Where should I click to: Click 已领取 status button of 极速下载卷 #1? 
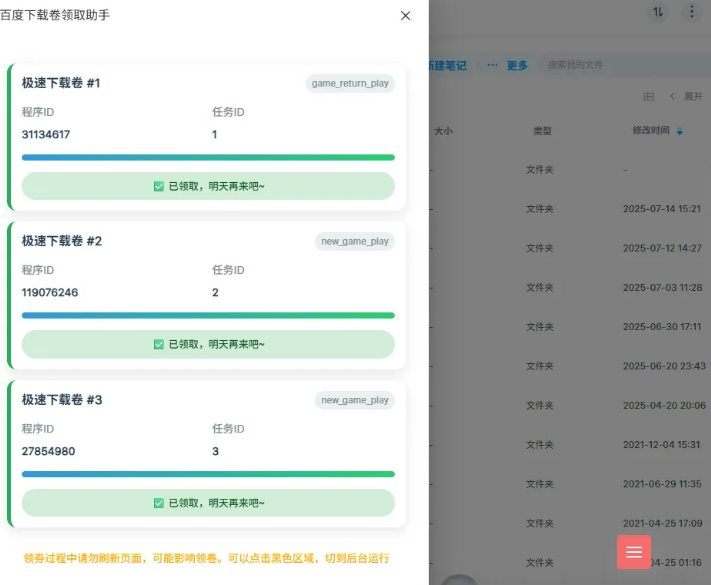click(208, 186)
